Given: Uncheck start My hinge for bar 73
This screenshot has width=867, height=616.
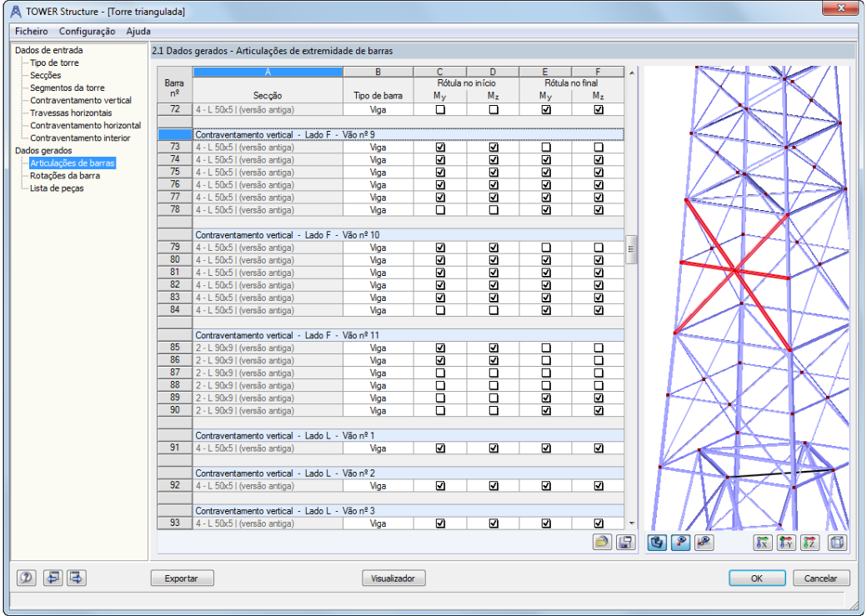Looking at the screenshot, I should (440, 147).
